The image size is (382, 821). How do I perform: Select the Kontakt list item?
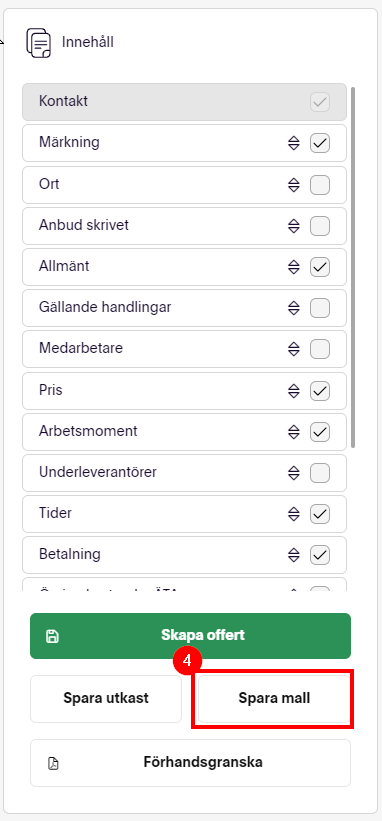[x=184, y=102]
